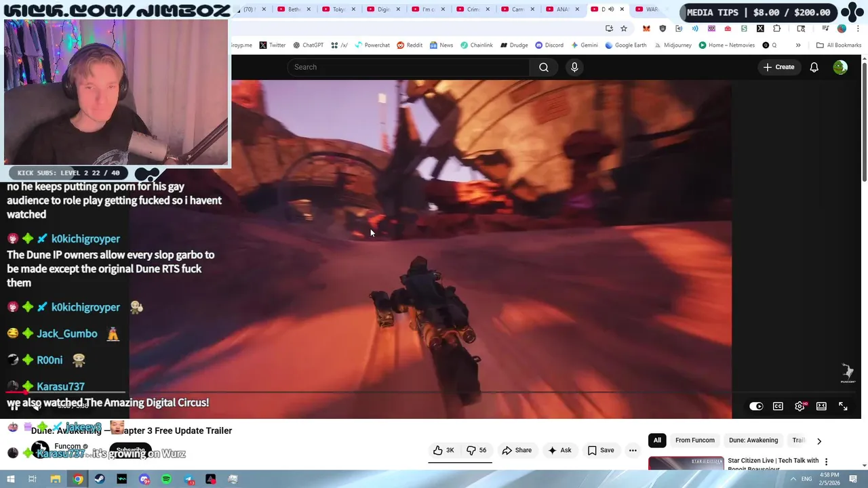This screenshot has height=488, width=868.
Task: Show more filter chips with the right arrow
Action: pyautogui.click(x=819, y=441)
